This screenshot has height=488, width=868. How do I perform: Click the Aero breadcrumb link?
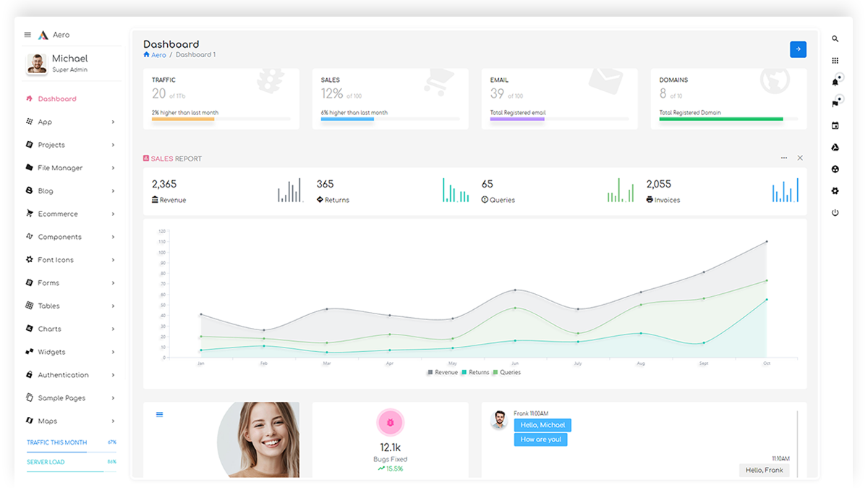(x=158, y=55)
